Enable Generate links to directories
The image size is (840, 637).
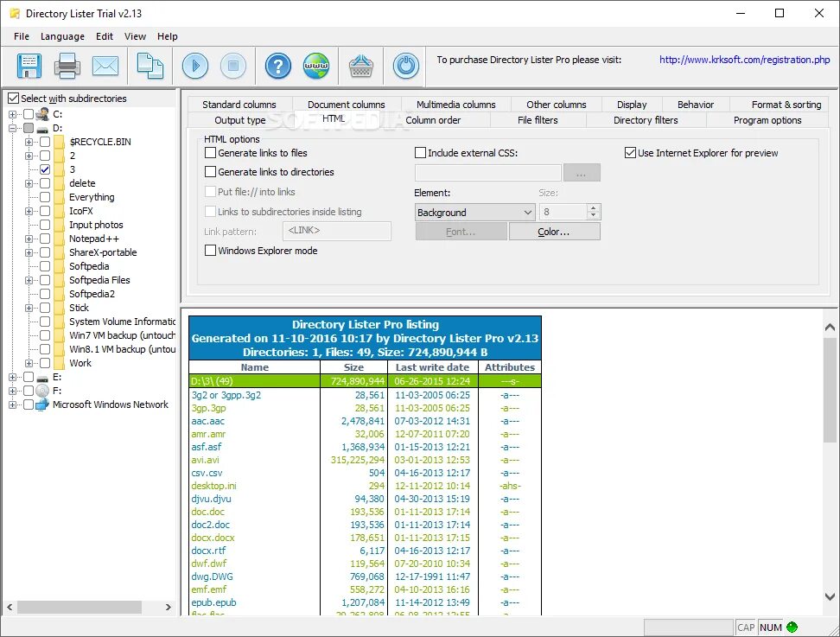click(211, 172)
